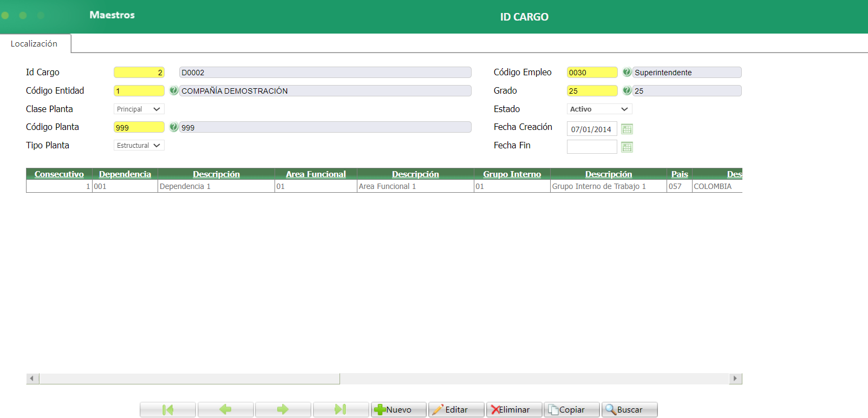Viewport: 868px width, 418px height.
Task: Click the Area Funcional 1 cell
Action: pos(415,186)
